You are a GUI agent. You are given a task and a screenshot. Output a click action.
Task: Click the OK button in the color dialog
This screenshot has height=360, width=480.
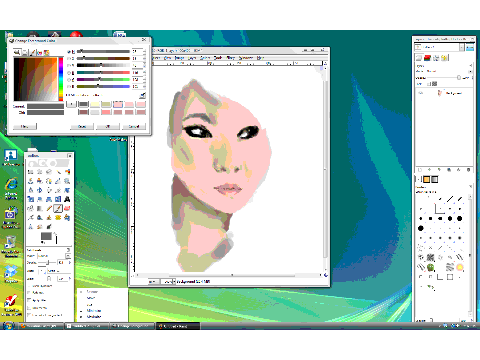(x=108, y=126)
